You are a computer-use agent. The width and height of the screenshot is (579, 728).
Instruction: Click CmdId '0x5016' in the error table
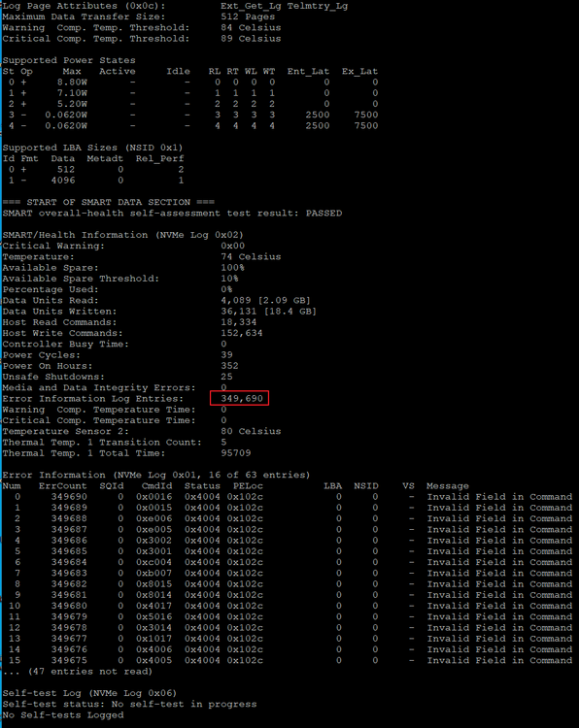(x=153, y=617)
